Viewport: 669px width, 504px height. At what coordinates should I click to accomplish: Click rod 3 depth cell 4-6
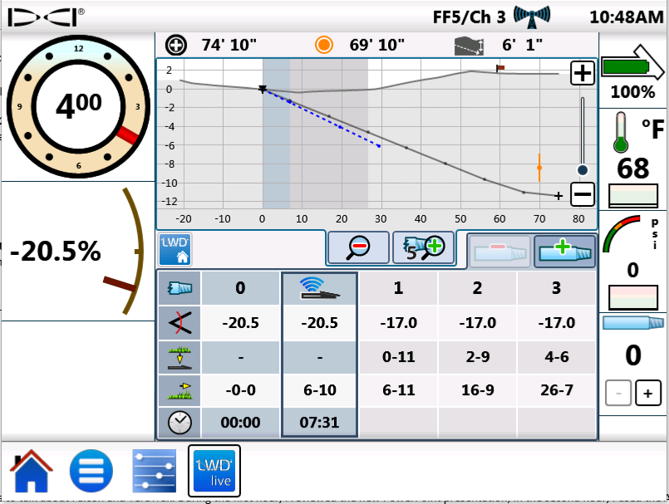(x=556, y=357)
